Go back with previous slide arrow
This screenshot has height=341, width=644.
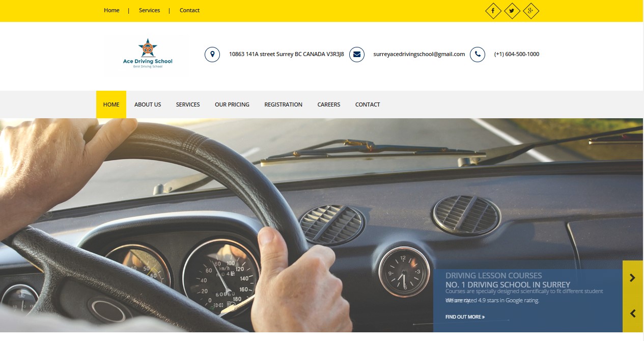pos(632,314)
